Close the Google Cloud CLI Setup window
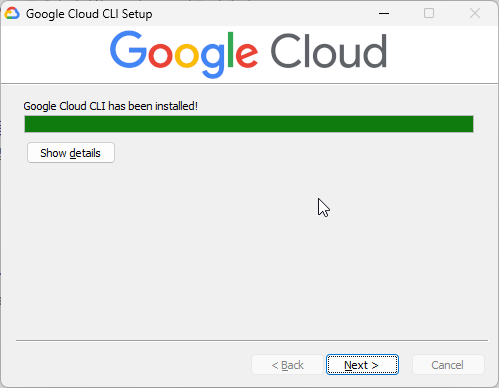The image size is (499, 388). (475, 13)
